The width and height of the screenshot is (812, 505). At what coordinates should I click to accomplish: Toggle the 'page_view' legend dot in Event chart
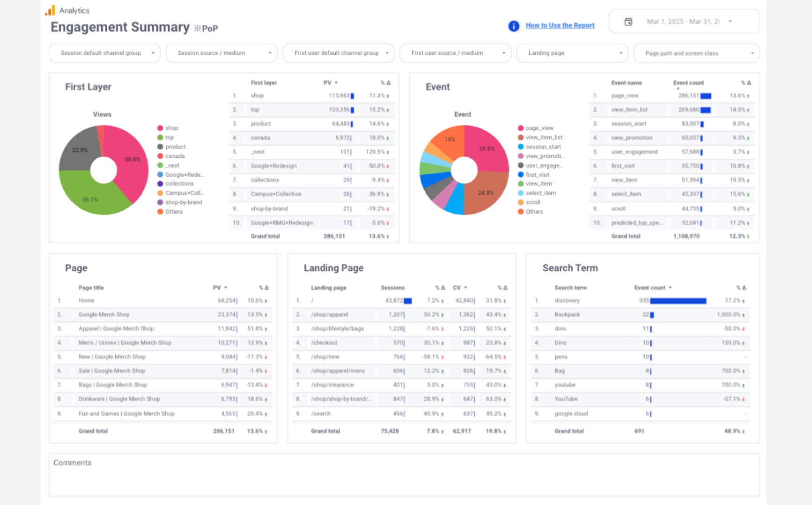pyautogui.click(x=520, y=128)
